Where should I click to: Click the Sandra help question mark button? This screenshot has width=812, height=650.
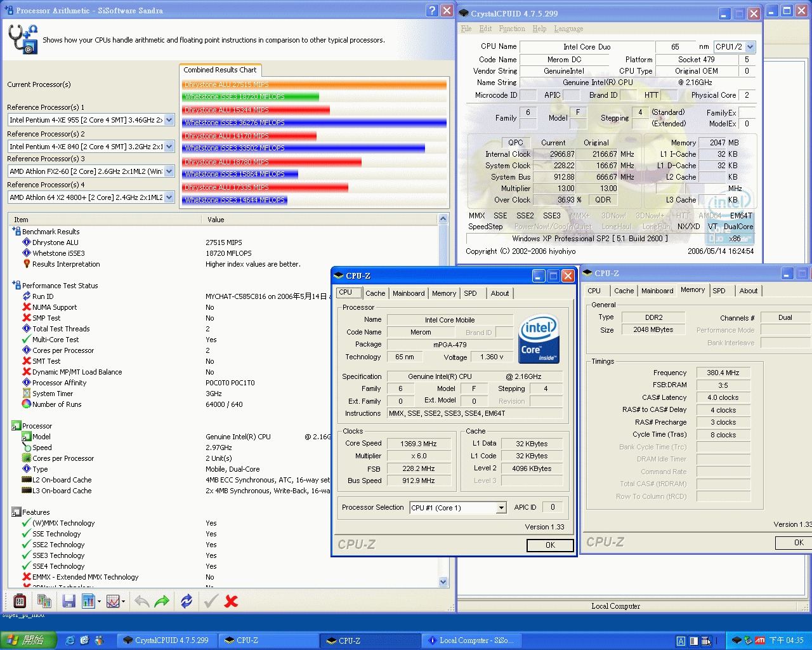[x=432, y=10]
